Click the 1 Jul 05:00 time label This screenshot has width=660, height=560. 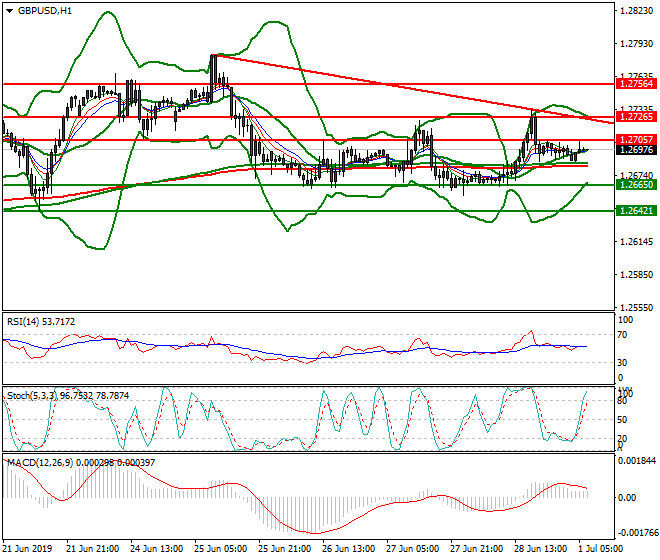click(x=601, y=549)
